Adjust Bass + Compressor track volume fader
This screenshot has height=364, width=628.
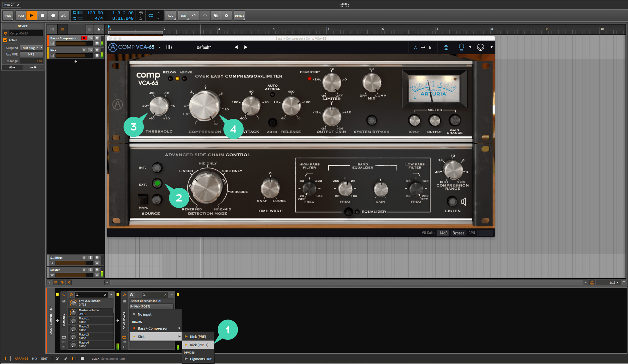tap(75, 43)
